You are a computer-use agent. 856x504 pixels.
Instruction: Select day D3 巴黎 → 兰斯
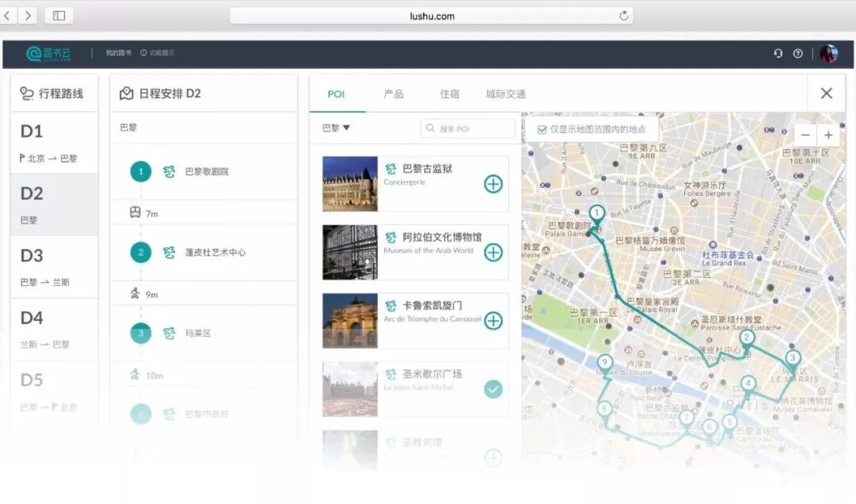pos(54,267)
